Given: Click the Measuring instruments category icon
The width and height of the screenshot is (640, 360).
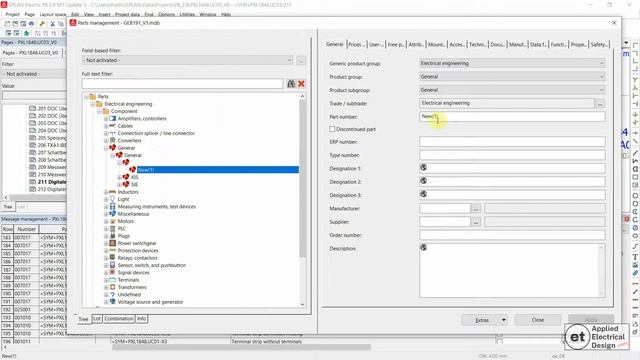Looking at the screenshot, I should tap(113, 207).
